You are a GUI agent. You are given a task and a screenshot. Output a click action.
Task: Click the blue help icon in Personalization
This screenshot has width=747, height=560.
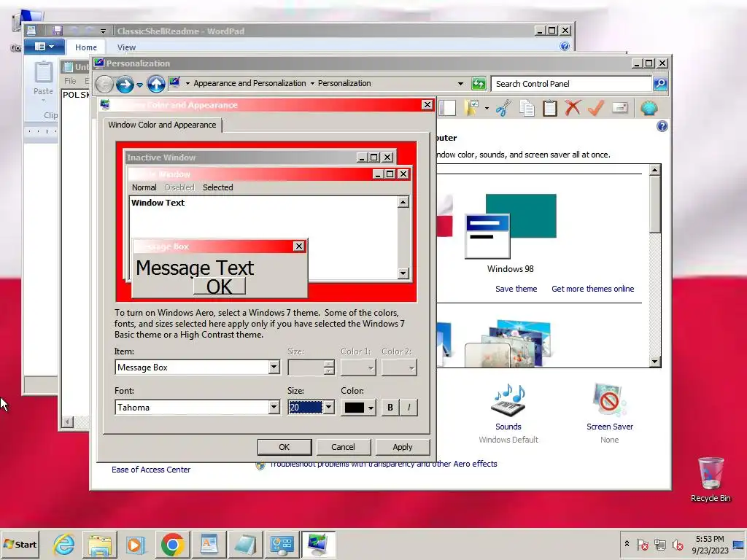pyautogui.click(x=662, y=126)
